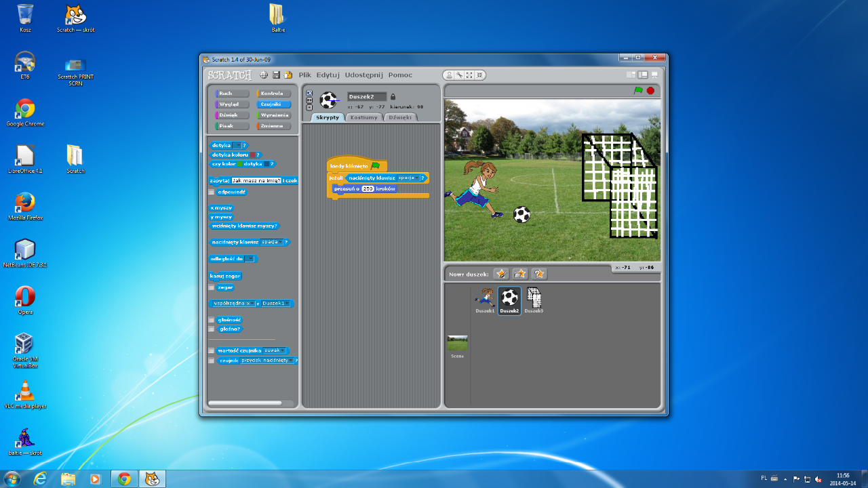Open the Kontrola block category
868x488 pixels.
pyautogui.click(x=274, y=94)
